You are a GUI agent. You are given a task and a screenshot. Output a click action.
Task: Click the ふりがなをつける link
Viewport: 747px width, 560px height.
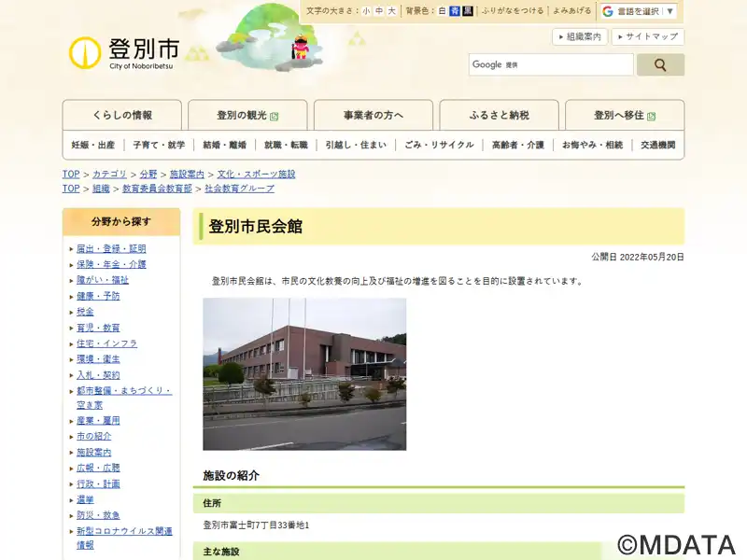[513, 11]
